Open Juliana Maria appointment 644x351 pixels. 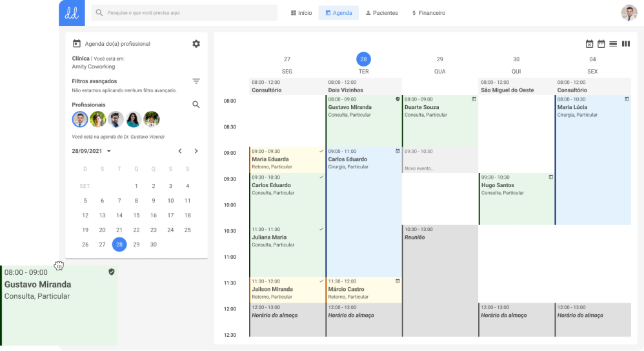[x=287, y=250]
